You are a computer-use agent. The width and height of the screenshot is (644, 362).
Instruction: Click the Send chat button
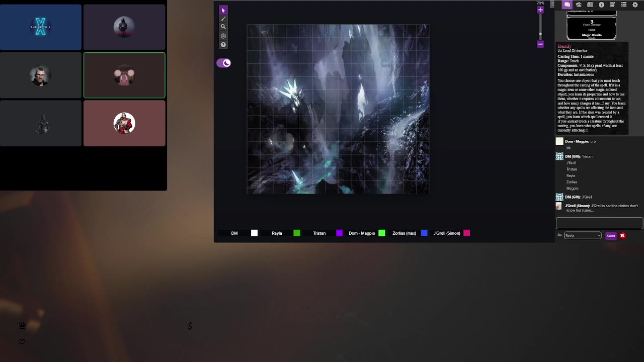pos(611,236)
